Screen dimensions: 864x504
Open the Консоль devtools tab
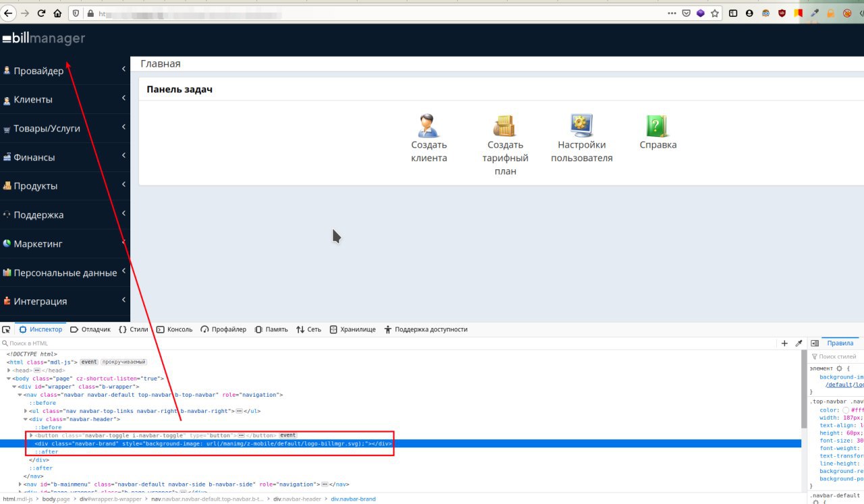coord(174,329)
